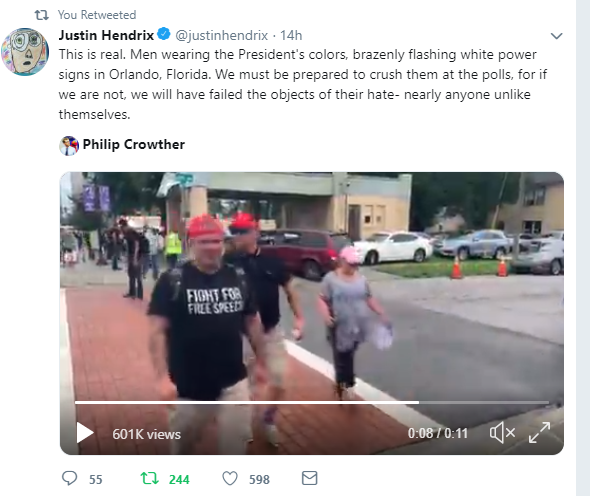The image size is (590, 496).
Task: Open the @justinhendrix handle link
Action: pyautogui.click(x=222, y=35)
